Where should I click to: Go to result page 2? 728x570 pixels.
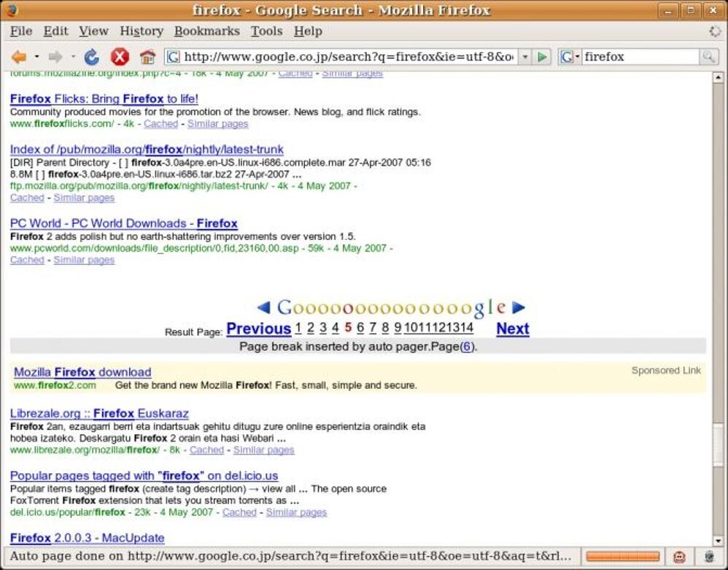tap(311, 328)
